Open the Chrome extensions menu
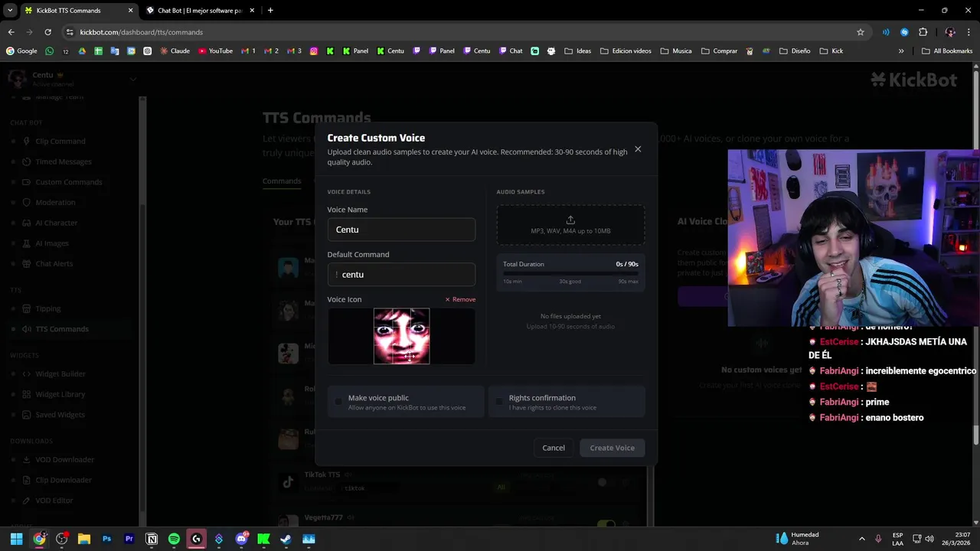 923,32
